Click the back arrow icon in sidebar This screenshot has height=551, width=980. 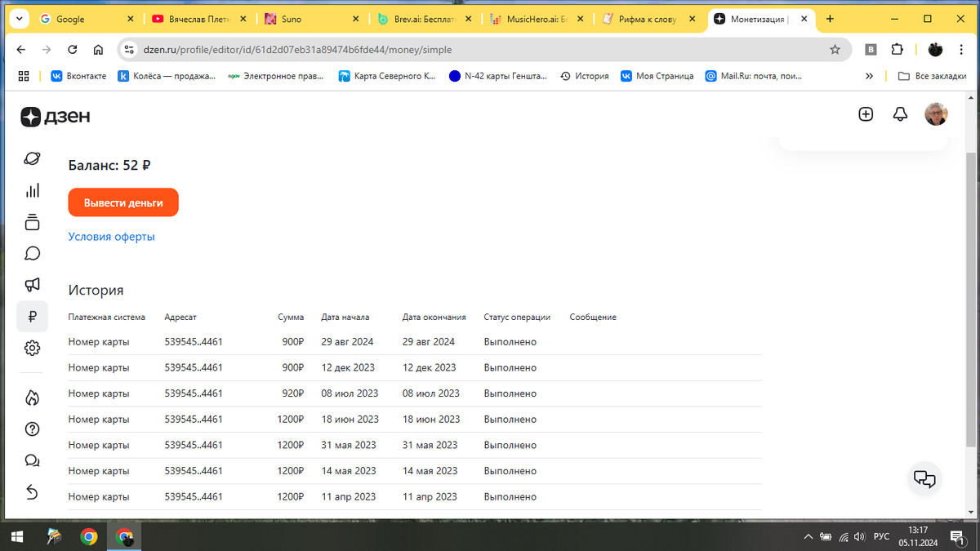point(32,492)
